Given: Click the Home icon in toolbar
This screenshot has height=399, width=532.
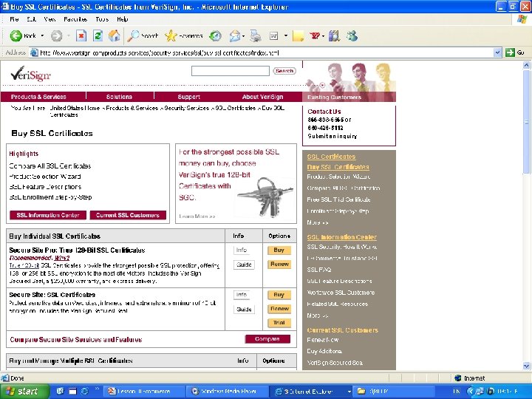Looking at the screenshot, I should point(115,35).
